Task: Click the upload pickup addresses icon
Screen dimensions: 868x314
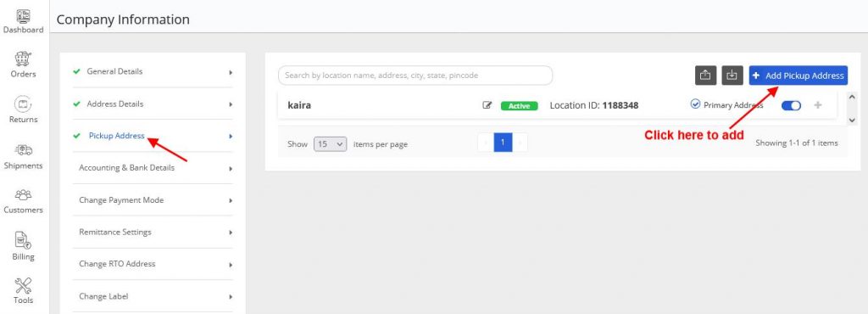Action: click(x=706, y=76)
